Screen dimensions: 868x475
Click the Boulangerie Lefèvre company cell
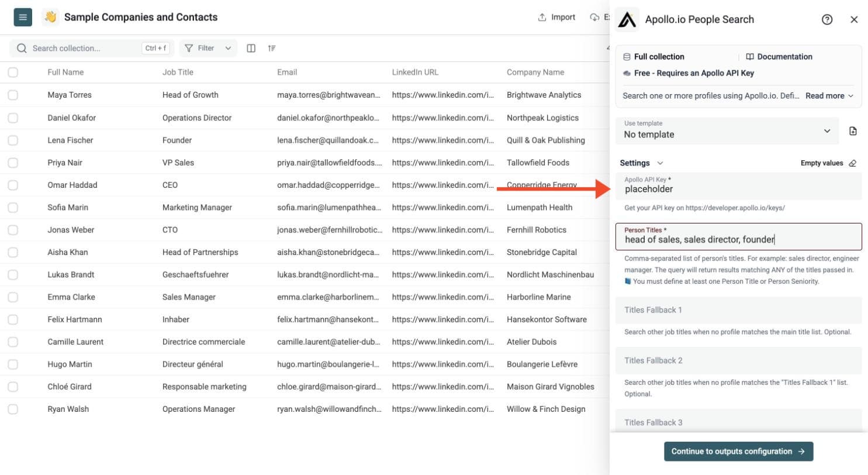542,364
